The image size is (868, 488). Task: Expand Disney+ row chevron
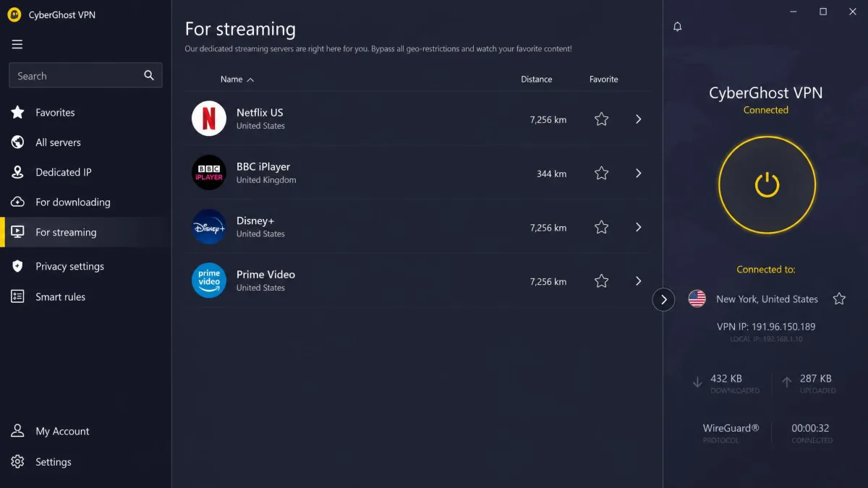point(638,227)
